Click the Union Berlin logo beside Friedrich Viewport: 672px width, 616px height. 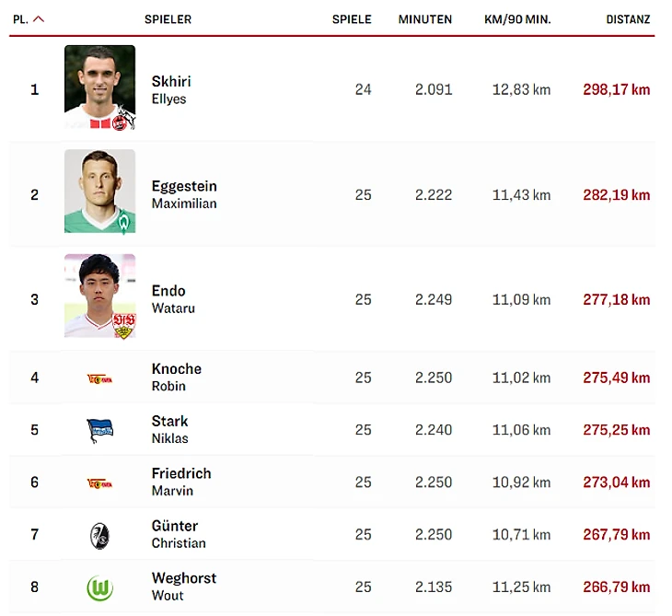[99, 482]
